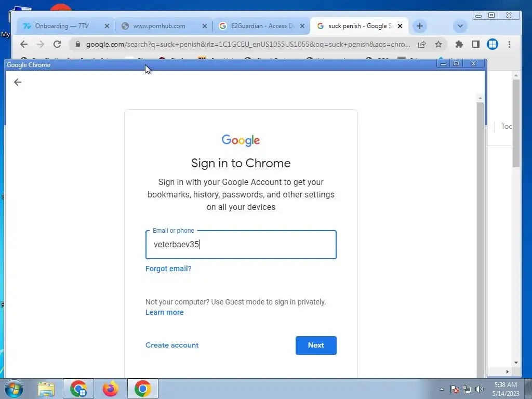The image size is (532, 399).
Task: Click the sign-in dialog scroll up arrow
Action: (x=480, y=98)
